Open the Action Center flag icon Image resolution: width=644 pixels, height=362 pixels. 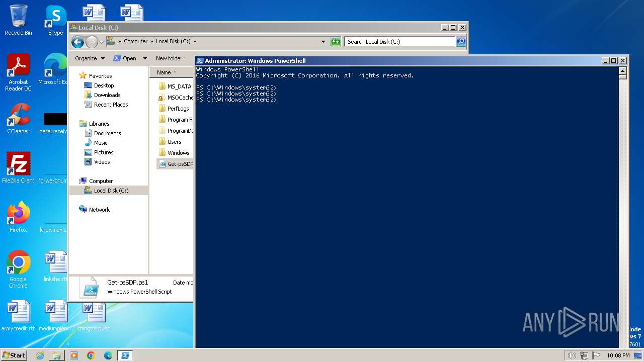[596, 355]
